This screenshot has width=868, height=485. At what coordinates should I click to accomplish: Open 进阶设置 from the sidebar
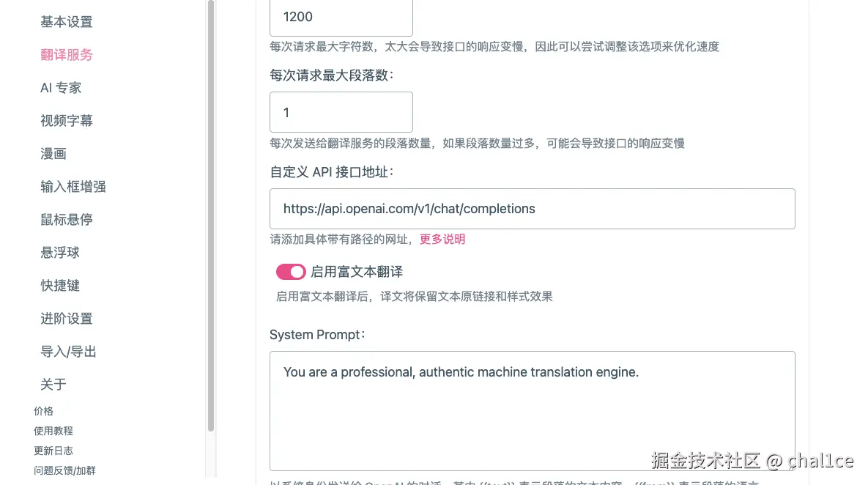(x=67, y=318)
